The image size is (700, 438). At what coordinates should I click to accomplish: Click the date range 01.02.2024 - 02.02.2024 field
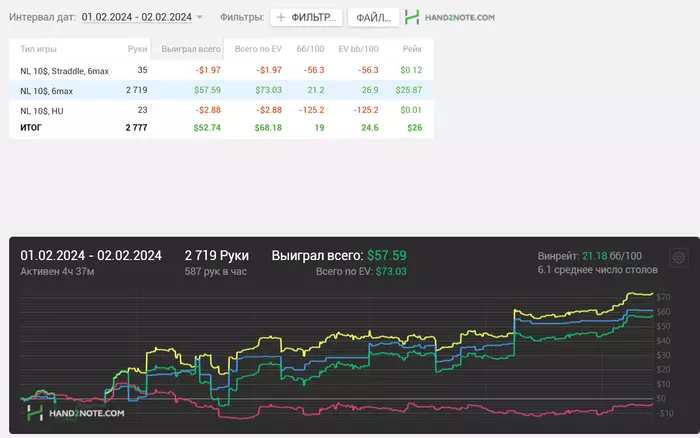tap(137, 17)
